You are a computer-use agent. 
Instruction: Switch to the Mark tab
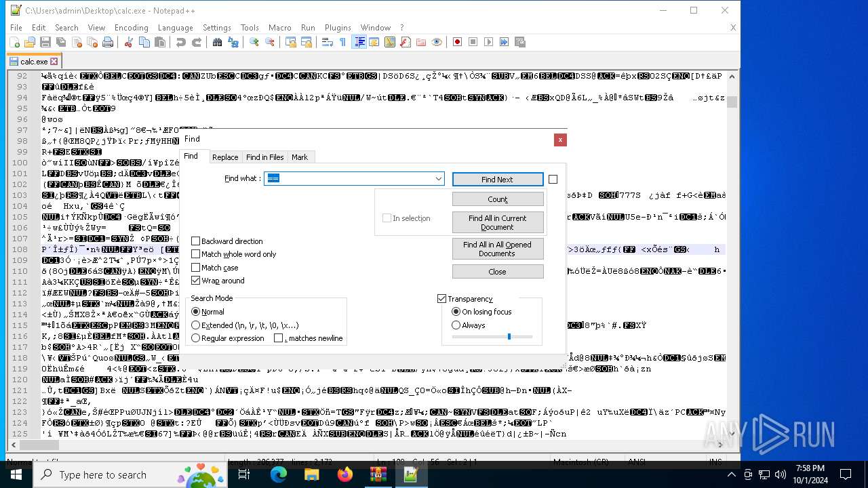click(300, 157)
